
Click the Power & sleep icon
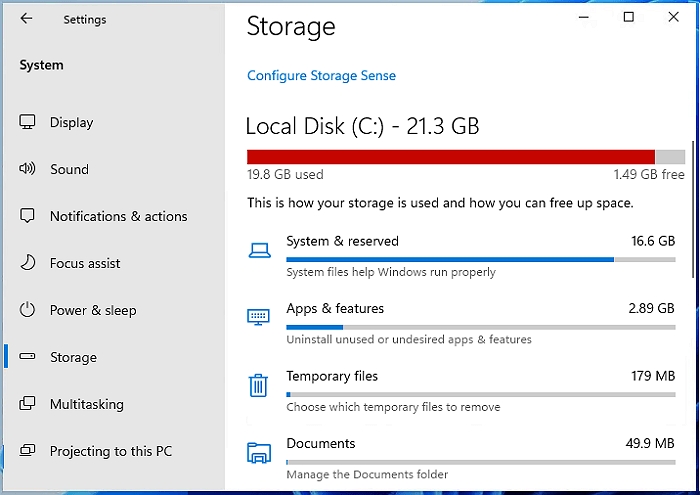click(x=28, y=310)
